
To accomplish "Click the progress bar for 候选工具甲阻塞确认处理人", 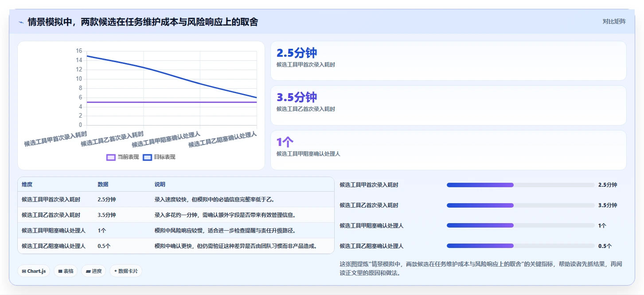I will pyautogui.click(x=520, y=225).
